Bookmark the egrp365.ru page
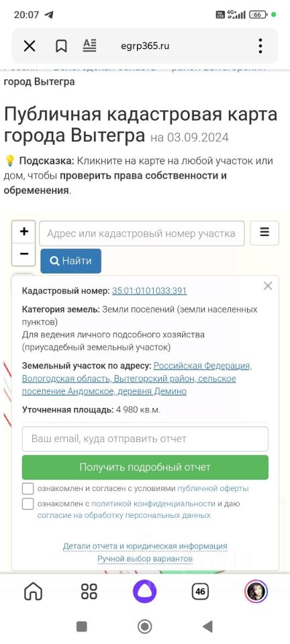 tap(61, 46)
